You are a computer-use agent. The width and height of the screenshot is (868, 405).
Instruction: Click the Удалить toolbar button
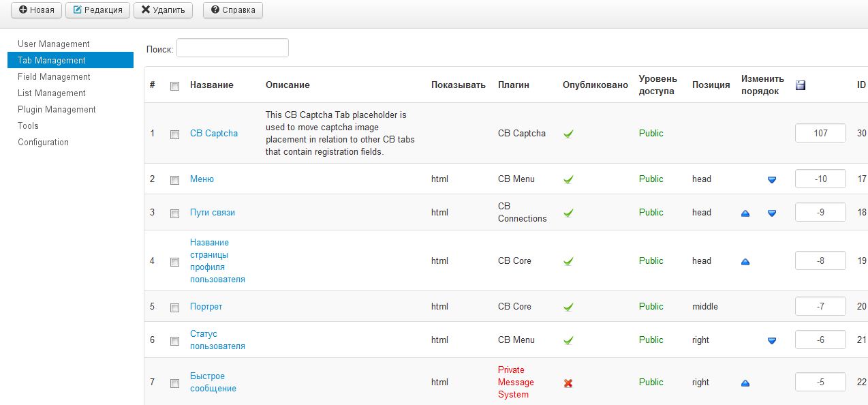click(x=164, y=10)
